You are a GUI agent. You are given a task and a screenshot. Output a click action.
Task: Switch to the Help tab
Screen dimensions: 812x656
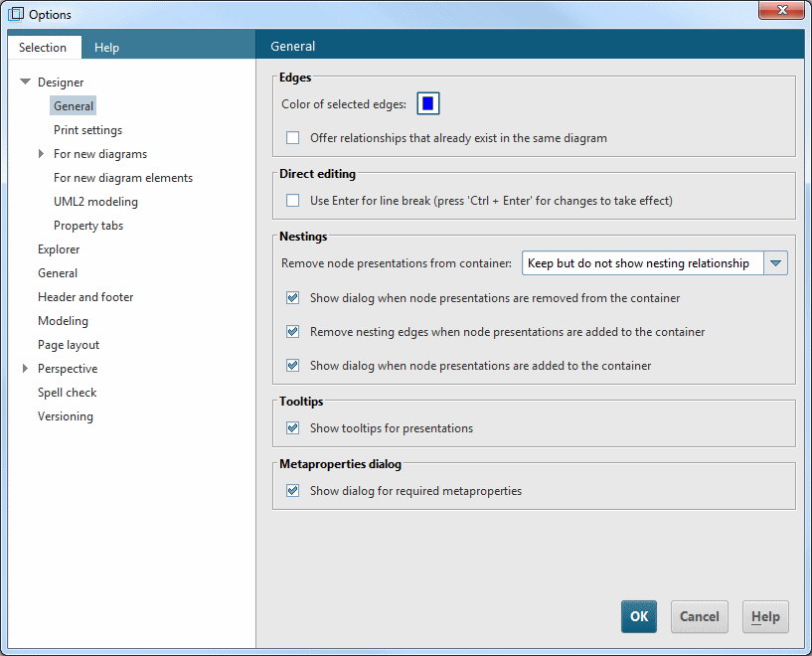pyautogui.click(x=106, y=47)
